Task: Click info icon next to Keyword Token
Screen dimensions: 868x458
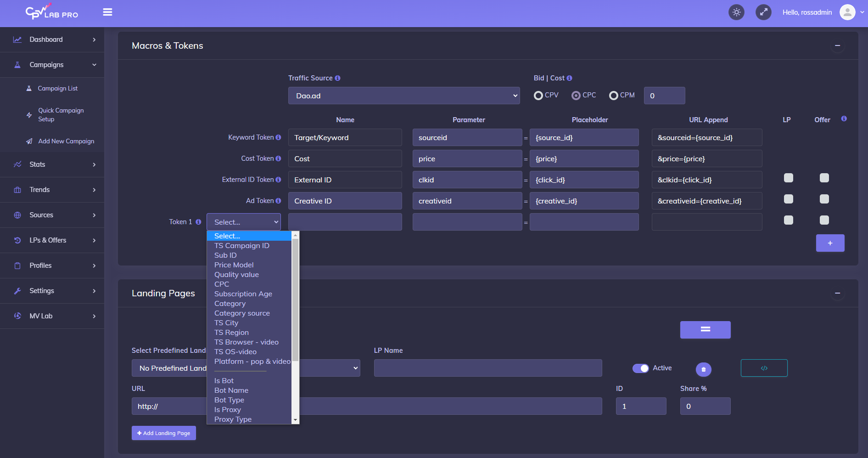Action: click(278, 137)
